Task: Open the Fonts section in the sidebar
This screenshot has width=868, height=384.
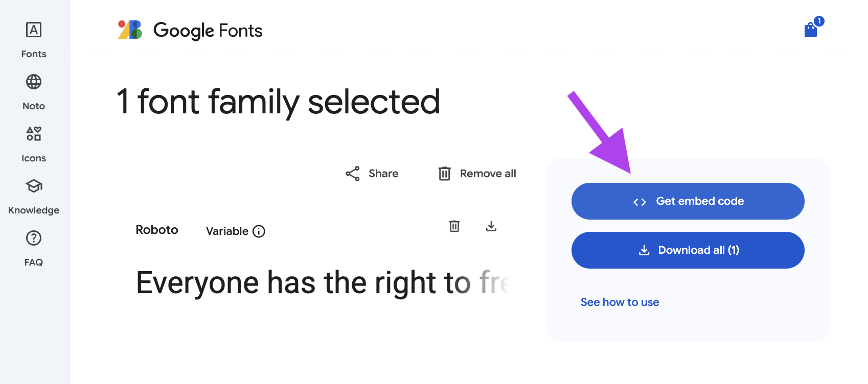Action: pyautogui.click(x=34, y=40)
